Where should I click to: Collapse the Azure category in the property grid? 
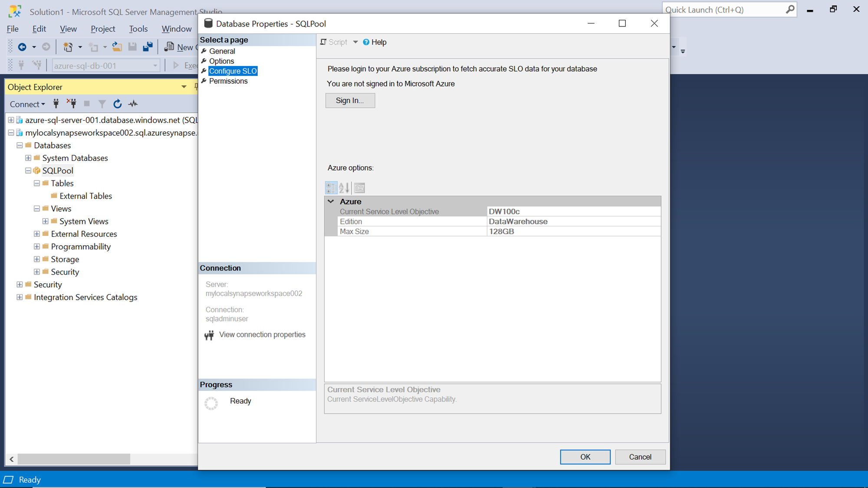pyautogui.click(x=331, y=201)
